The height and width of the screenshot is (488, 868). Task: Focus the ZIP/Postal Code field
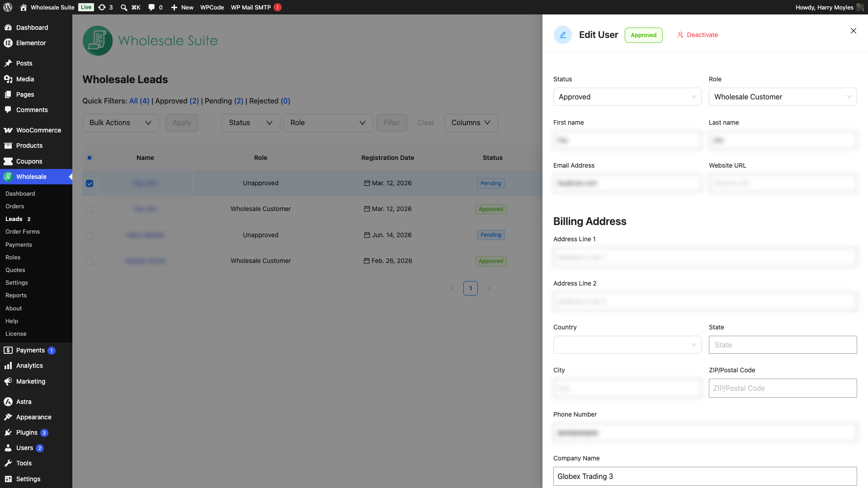[x=783, y=388]
